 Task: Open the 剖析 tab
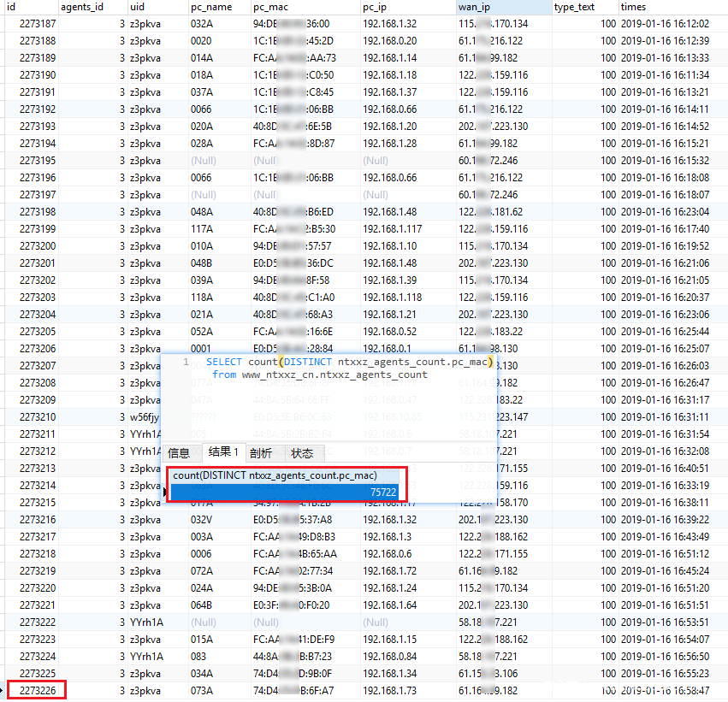point(261,453)
